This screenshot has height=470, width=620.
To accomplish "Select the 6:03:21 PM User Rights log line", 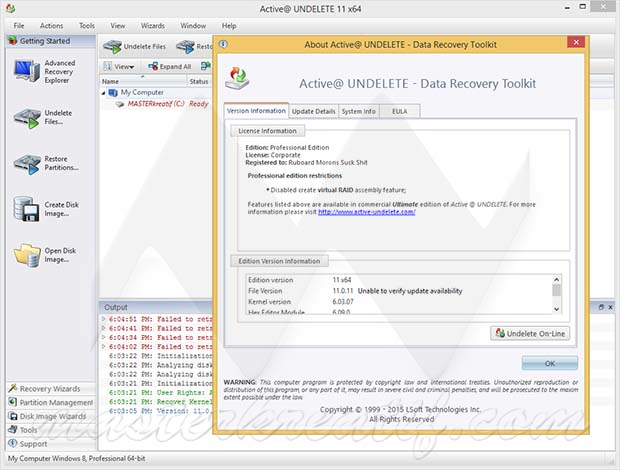I will (x=160, y=393).
